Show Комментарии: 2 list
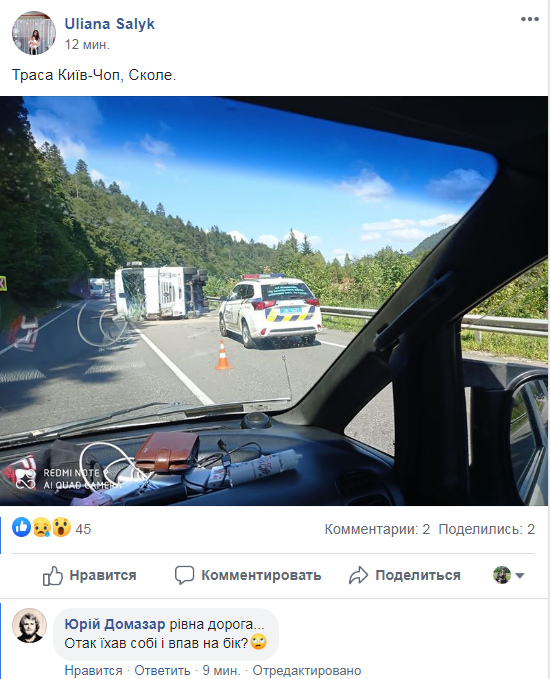Image resolution: width=550 pixels, height=679 pixels. tap(377, 529)
